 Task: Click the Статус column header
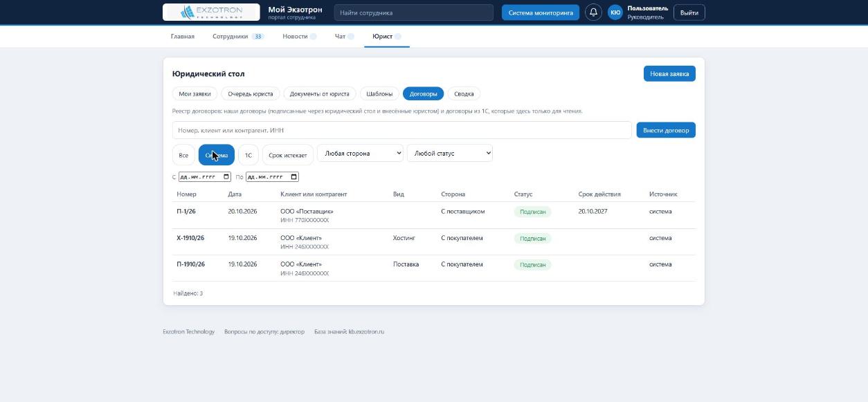pyautogui.click(x=523, y=194)
